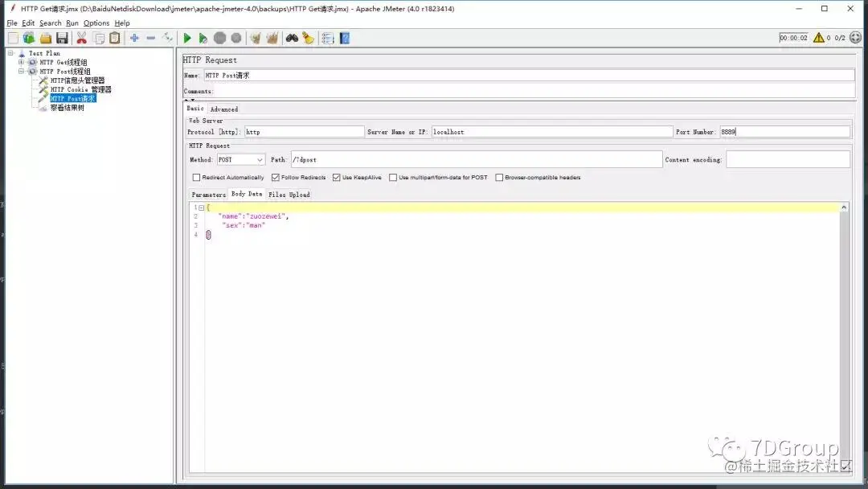
Task: Start the test without pauses
Action: 203,39
